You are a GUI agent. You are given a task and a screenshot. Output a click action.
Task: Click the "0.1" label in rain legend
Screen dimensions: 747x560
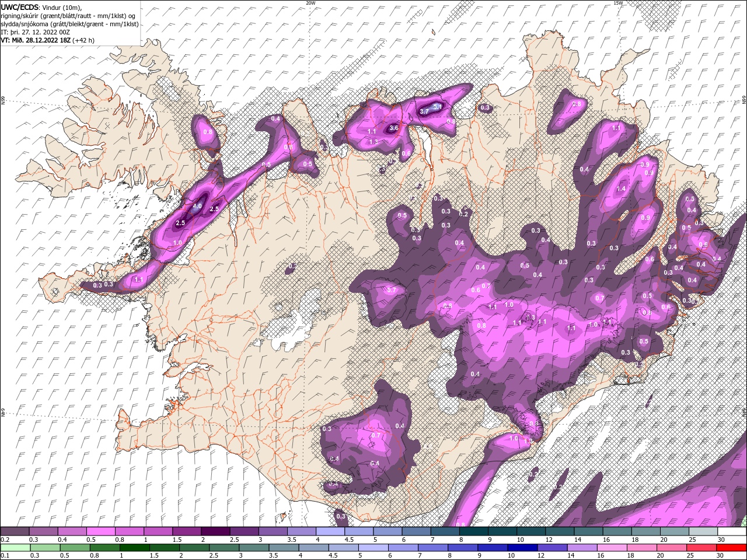pyautogui.click(x=5, y=555)
